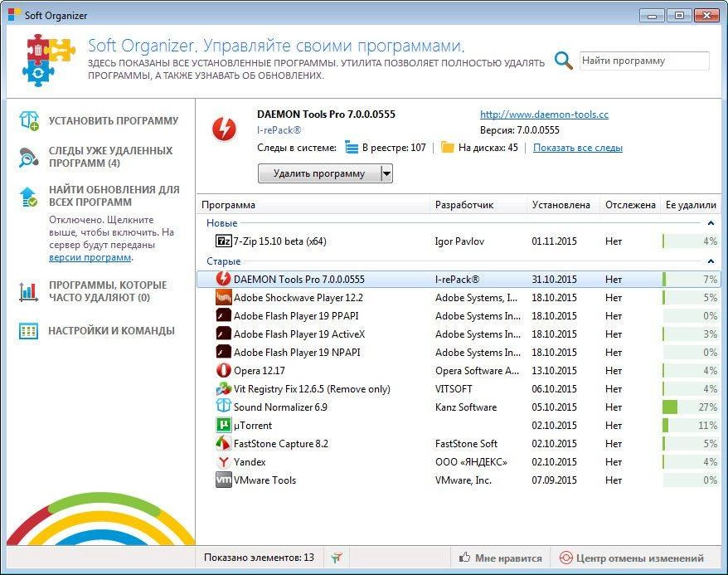Select 7-Zip 15.10 beta (x64) name
The image size is (728, 575).
tap(280, 241)
